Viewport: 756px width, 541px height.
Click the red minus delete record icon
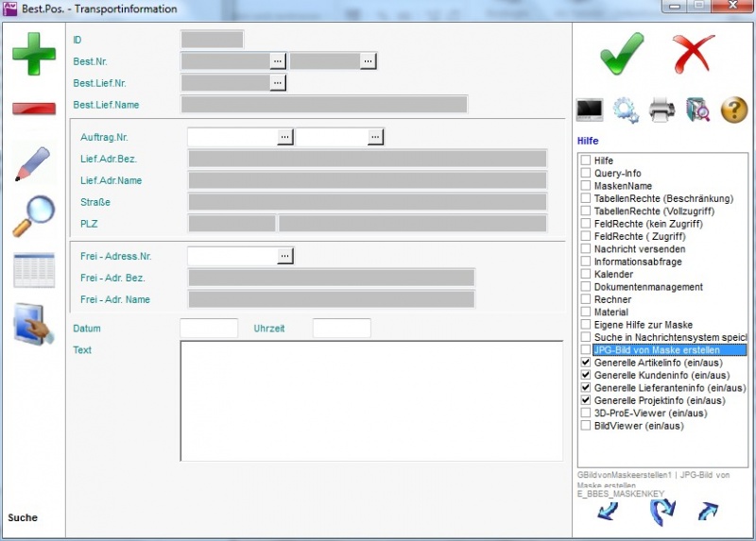(34, 109)
